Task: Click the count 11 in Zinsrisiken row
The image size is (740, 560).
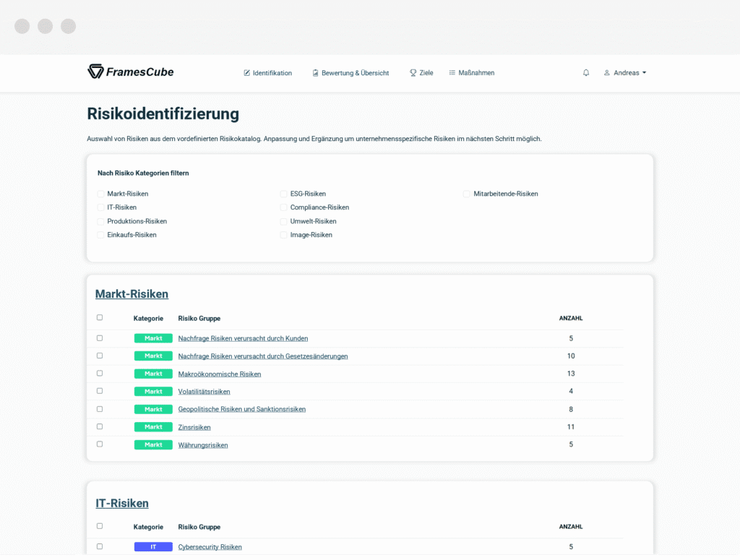Action: [571, 427]
